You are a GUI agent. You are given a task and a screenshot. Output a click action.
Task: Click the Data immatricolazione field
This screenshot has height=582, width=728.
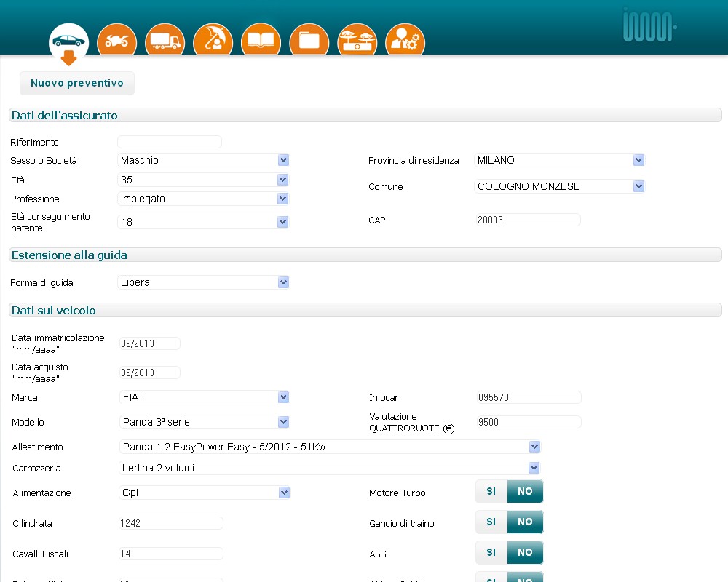(149, 343)
